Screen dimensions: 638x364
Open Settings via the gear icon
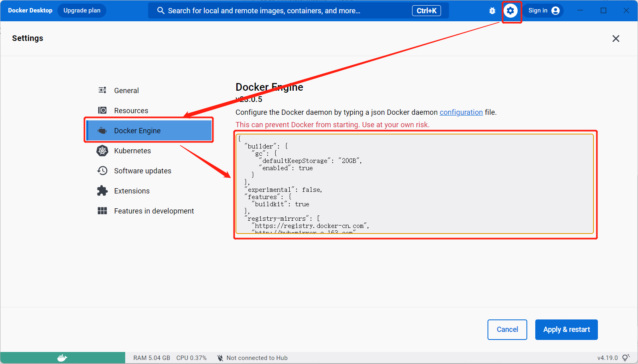510,11
